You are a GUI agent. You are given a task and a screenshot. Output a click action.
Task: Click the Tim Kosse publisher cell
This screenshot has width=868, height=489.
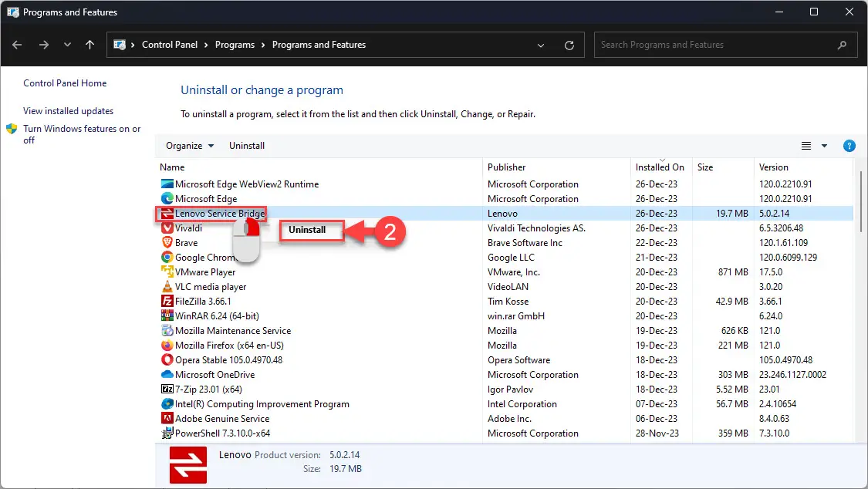click(508, 301)
